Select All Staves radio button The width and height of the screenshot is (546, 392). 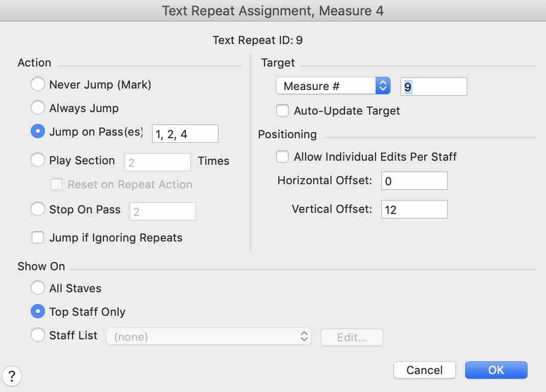point(38,288)
